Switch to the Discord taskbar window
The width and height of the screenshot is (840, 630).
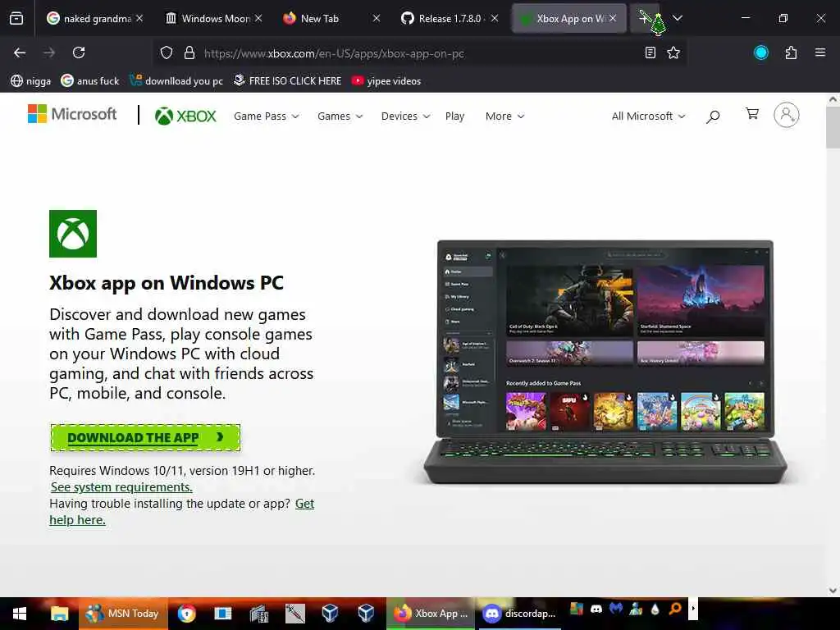point(518,614)
